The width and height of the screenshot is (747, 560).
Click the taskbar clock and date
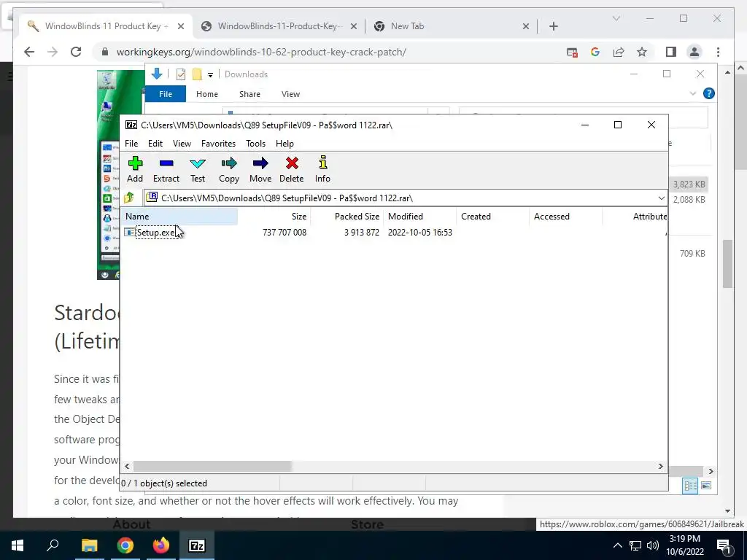pyautogui.click(x=684, y=545)
